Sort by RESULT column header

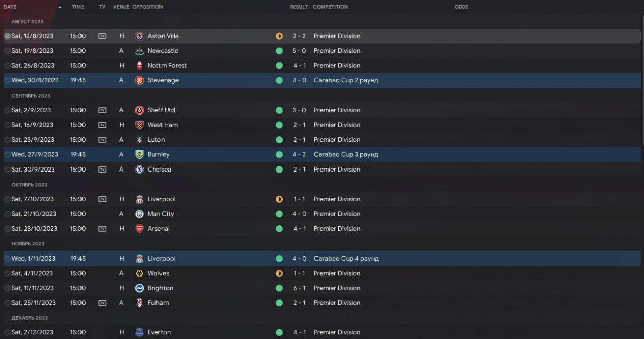tap(299, 7)
